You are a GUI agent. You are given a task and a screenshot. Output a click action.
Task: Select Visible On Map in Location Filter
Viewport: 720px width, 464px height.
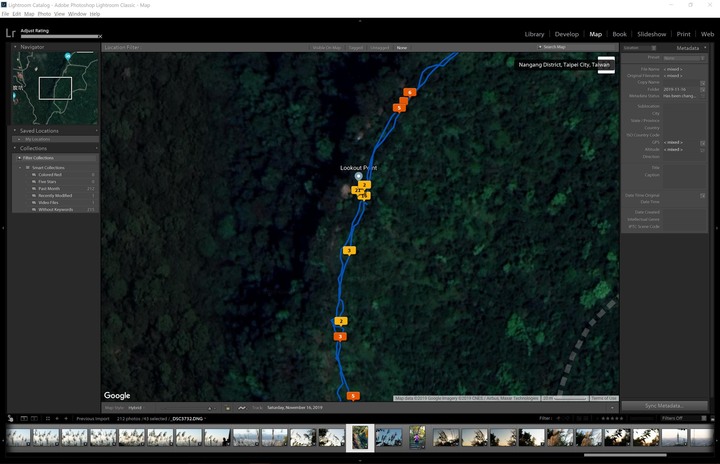pyautogui.click(x=326, y=48)
